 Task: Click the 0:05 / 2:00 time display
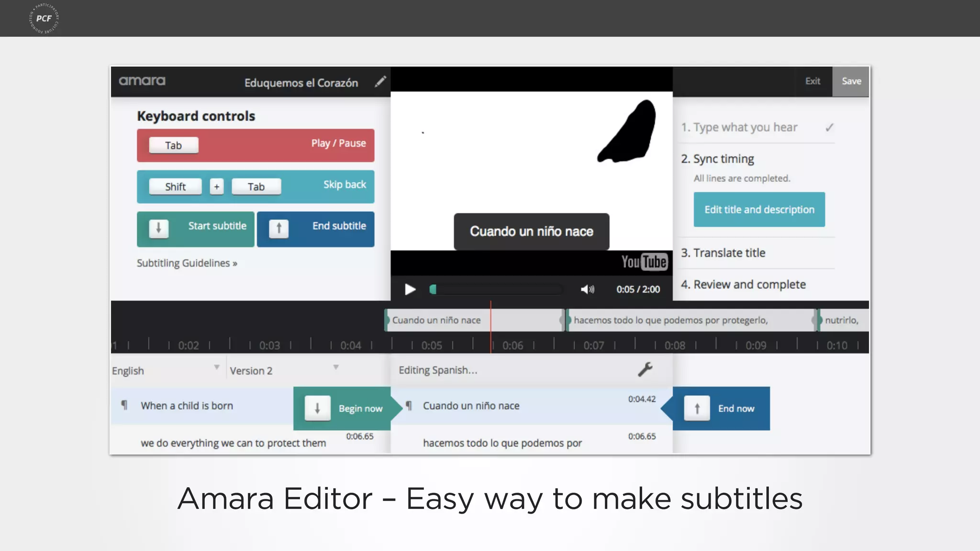coord(638,289)
